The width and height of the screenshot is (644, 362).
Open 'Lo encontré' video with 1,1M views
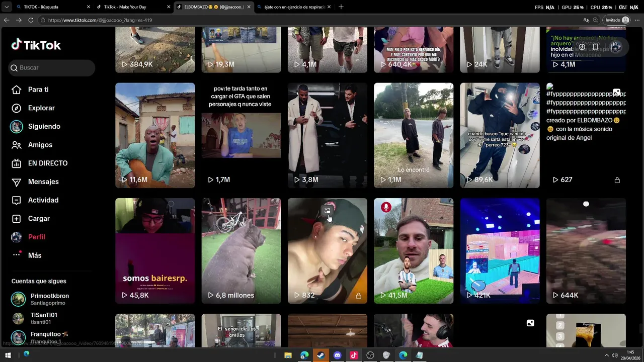pyautogui.click(x=414, y=135)
